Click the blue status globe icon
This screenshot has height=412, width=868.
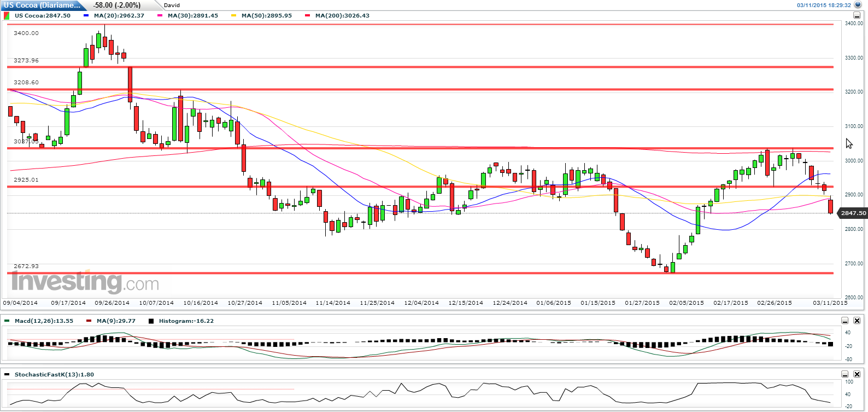858,5
